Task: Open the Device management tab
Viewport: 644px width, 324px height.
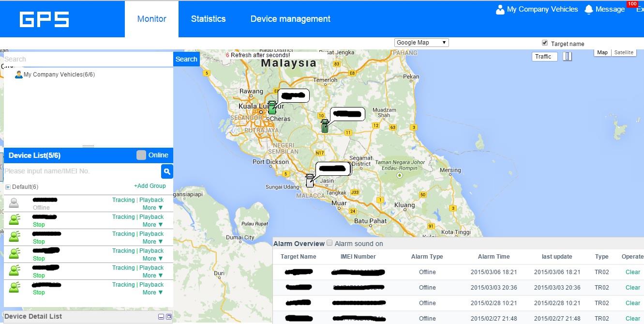Action: click(290, 19)
